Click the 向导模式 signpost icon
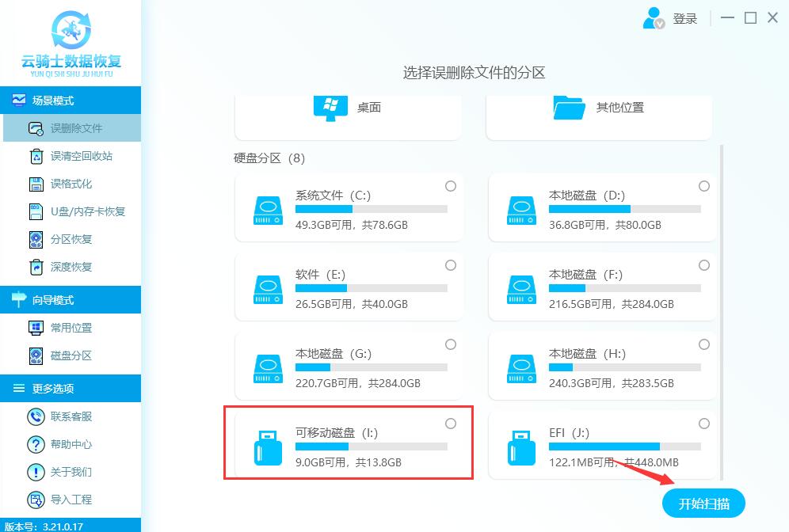 coord(19,300)
